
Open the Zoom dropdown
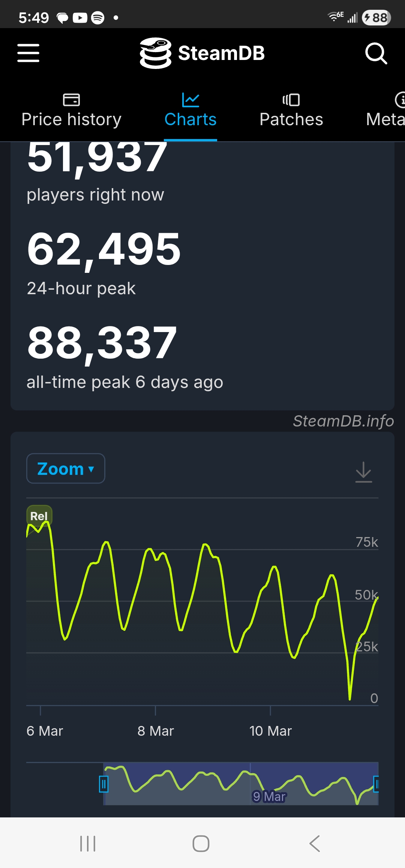click(x=65, y=468)
